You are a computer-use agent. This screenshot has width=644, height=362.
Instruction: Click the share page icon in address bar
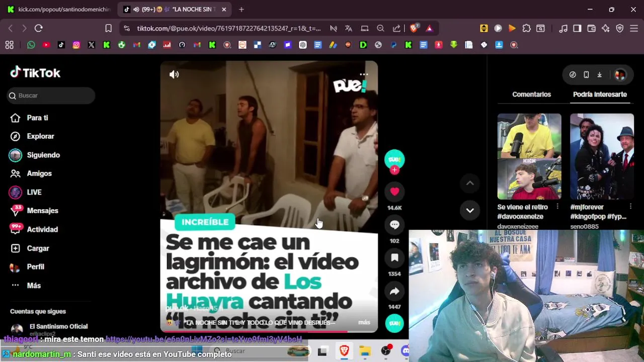[x=397, y=29]
